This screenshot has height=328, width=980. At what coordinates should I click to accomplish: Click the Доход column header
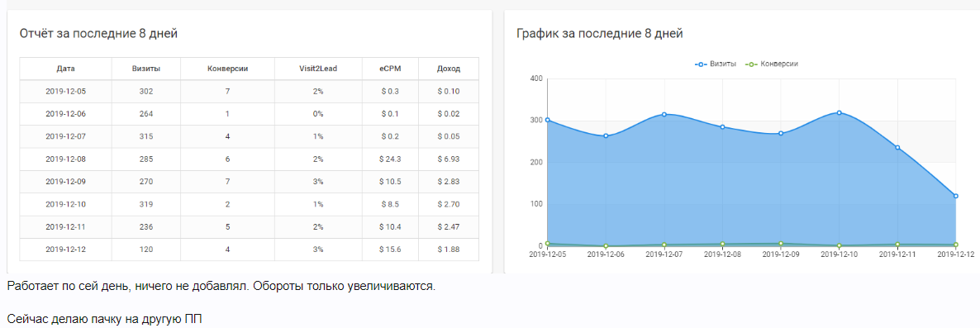point(448,69)
